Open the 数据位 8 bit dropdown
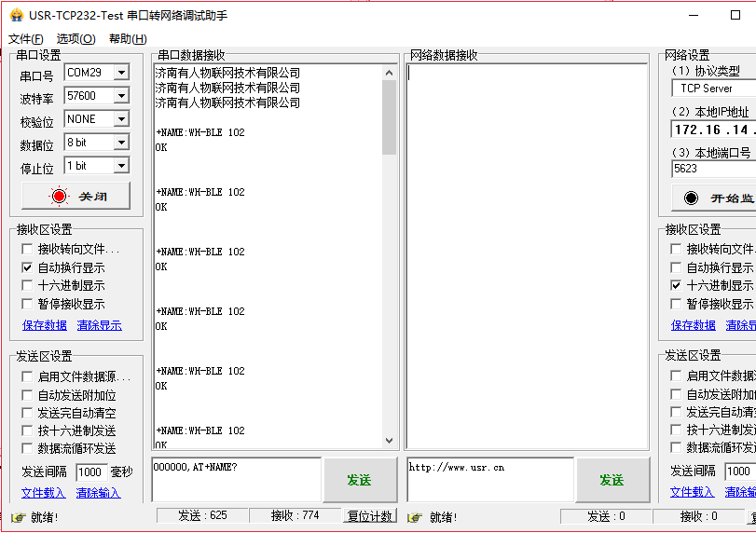 120,143
